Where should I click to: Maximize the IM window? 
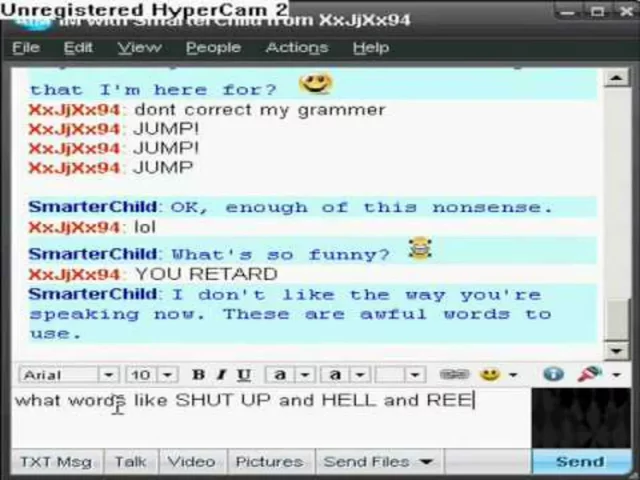[597, 11]
